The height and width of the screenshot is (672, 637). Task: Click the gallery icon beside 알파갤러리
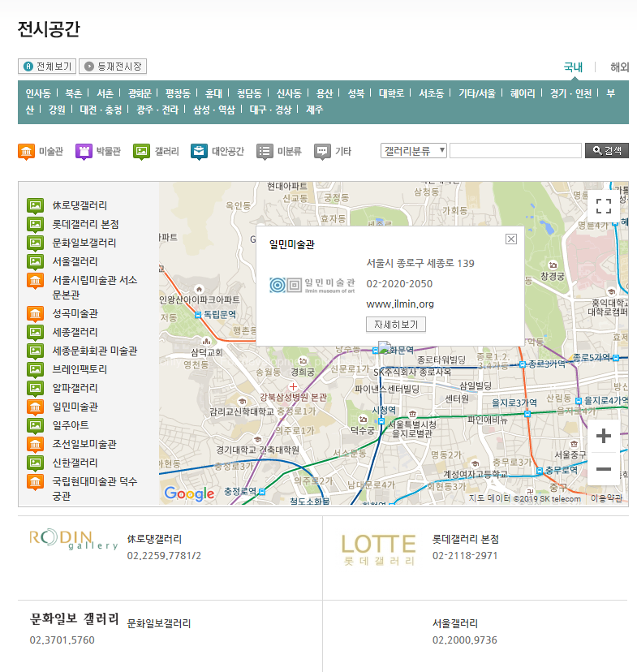pos(35,388)
